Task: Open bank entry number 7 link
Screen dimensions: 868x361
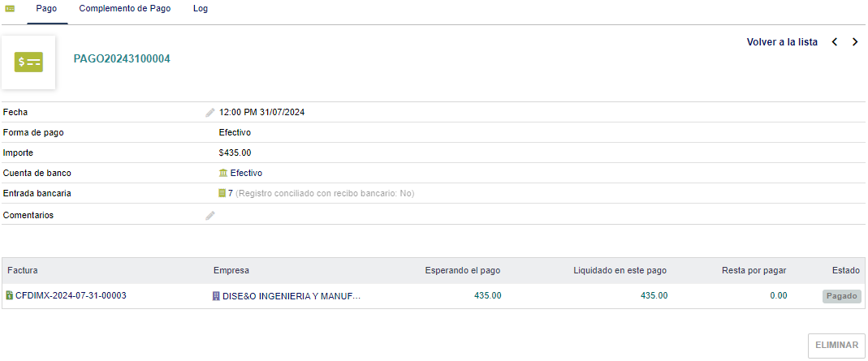Action: click(x=231, y=194)
